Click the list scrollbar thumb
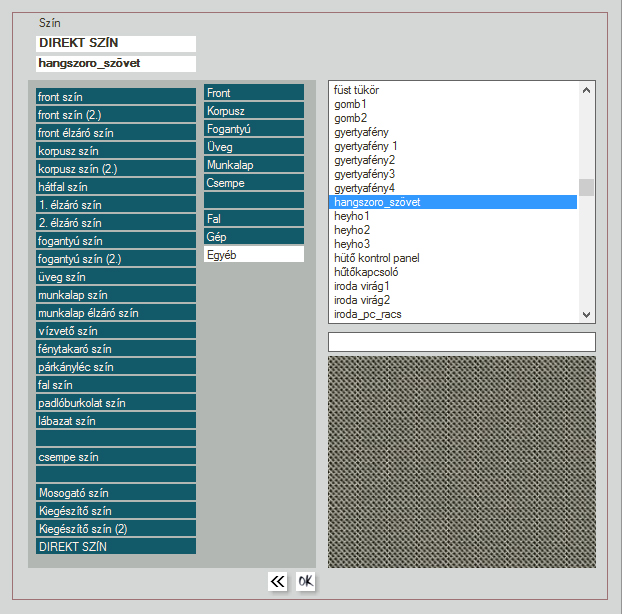 [x=586, y=187]
